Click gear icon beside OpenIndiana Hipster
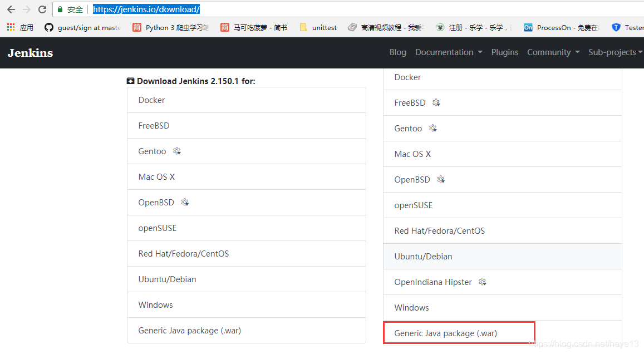Viewport: 644px width, 354px height. [x=483, y=282]
